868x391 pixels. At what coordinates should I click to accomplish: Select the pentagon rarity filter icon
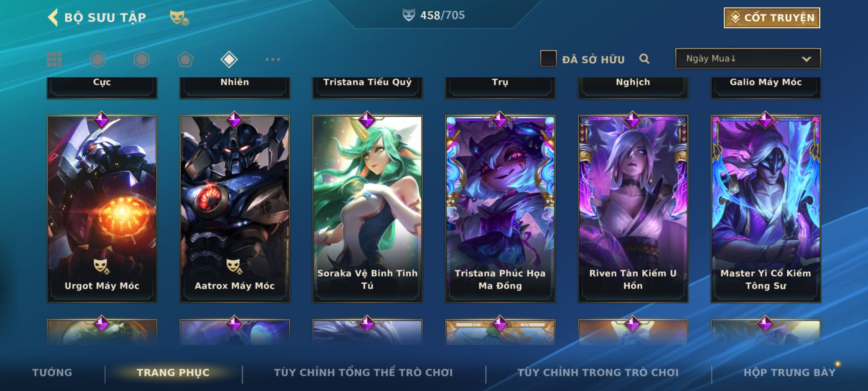click(x=185, y=59)
